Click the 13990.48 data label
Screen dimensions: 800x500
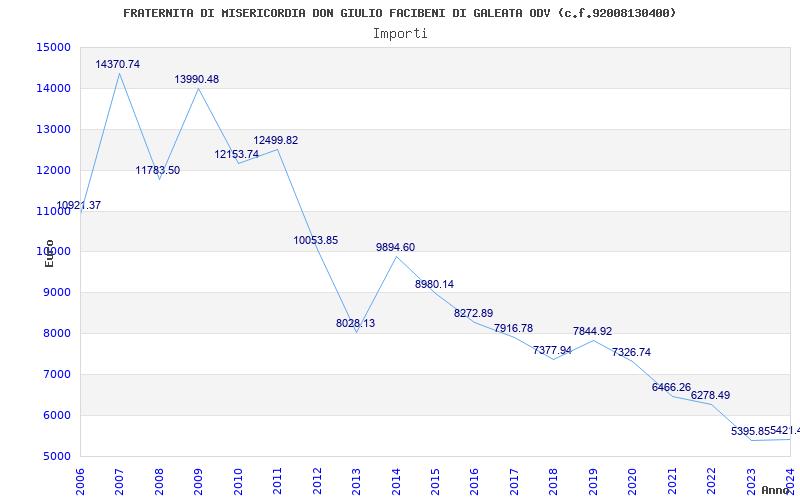pos(196,79)
